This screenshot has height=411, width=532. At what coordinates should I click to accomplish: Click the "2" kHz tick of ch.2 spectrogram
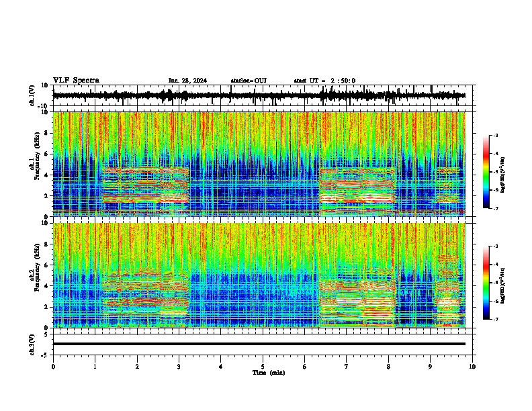tap(46, 307)
